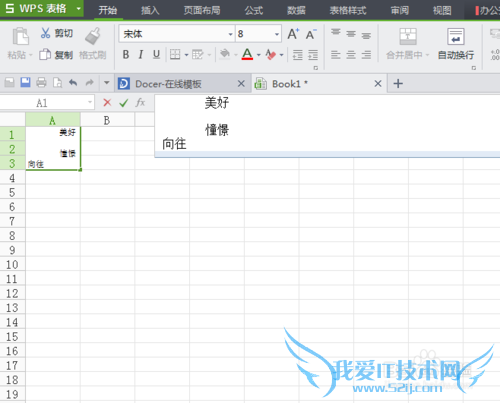Open the 公式 ribbon tab
Viewport: 500px width, 403px height.
pyautogui.click(x=254, y=10)
